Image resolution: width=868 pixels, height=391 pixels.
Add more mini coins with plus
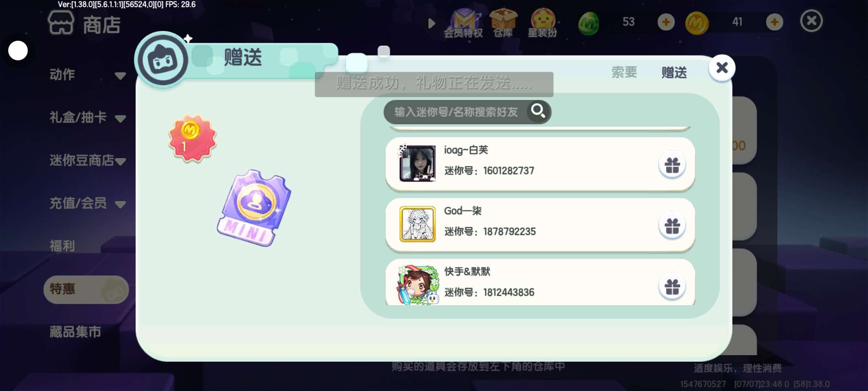pos(774,22)
